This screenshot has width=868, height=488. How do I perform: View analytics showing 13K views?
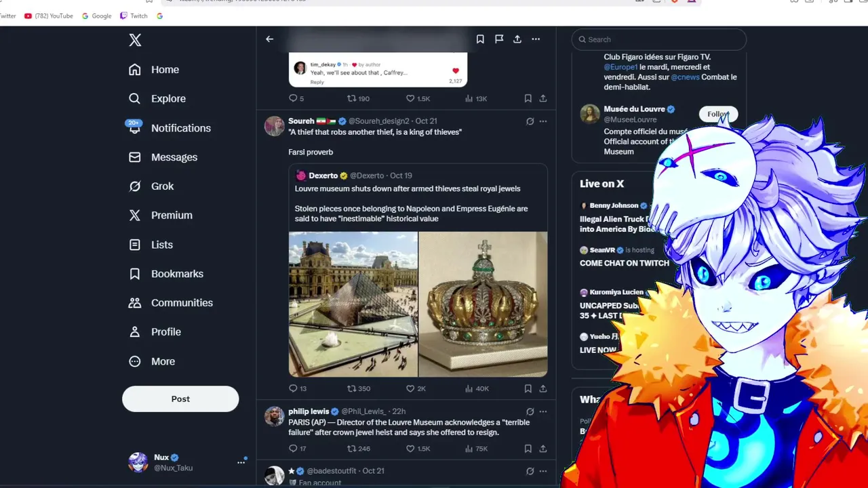476,98
